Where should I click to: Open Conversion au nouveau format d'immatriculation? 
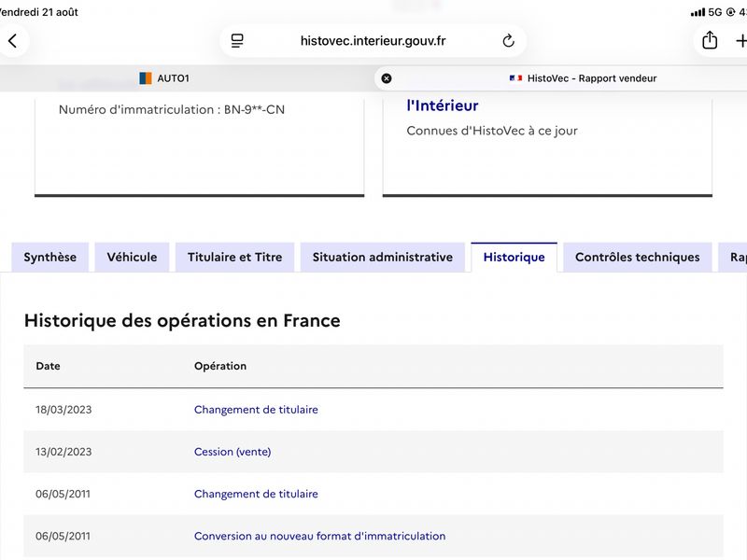(x=319, y=536)
